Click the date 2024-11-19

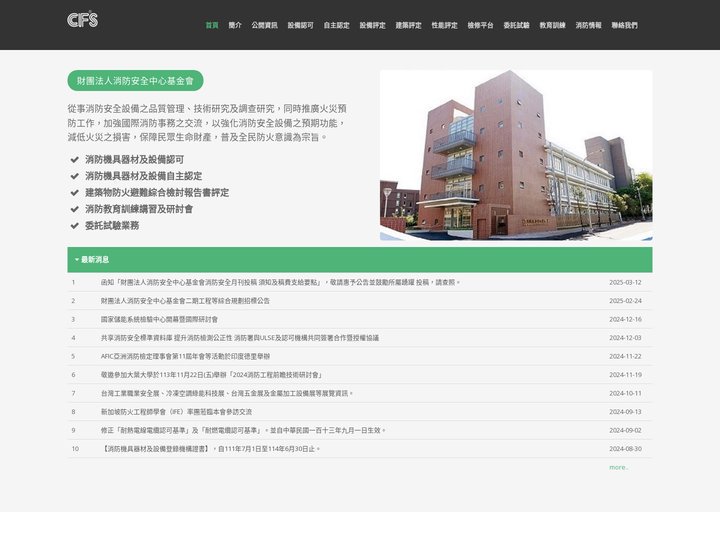(x=625, y=375)
